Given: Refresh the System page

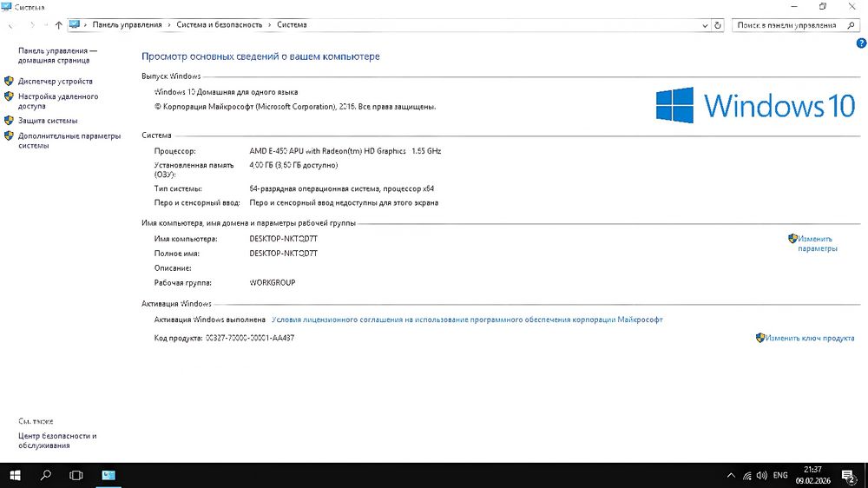Looking at the screenshot, I should (x=718, y=25).
